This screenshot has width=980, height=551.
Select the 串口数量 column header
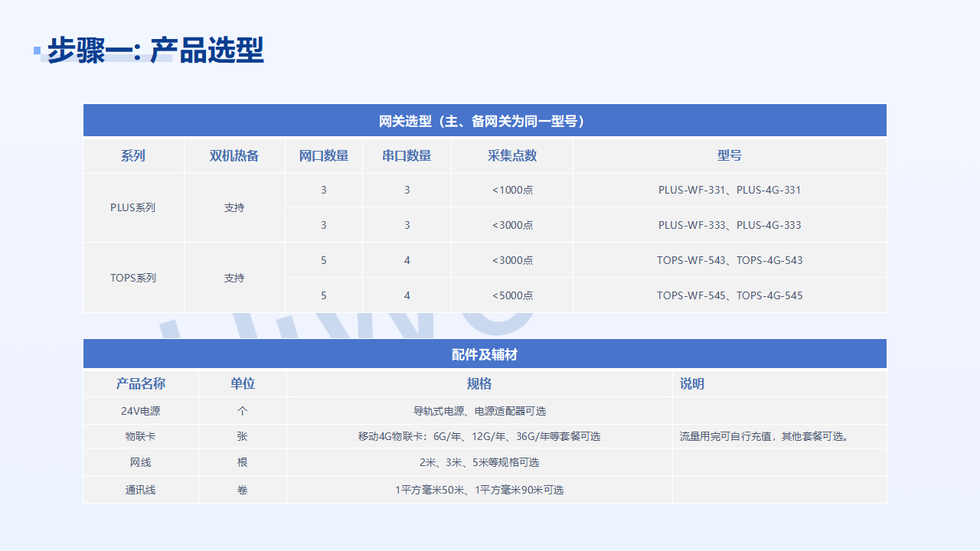point(407,155)
